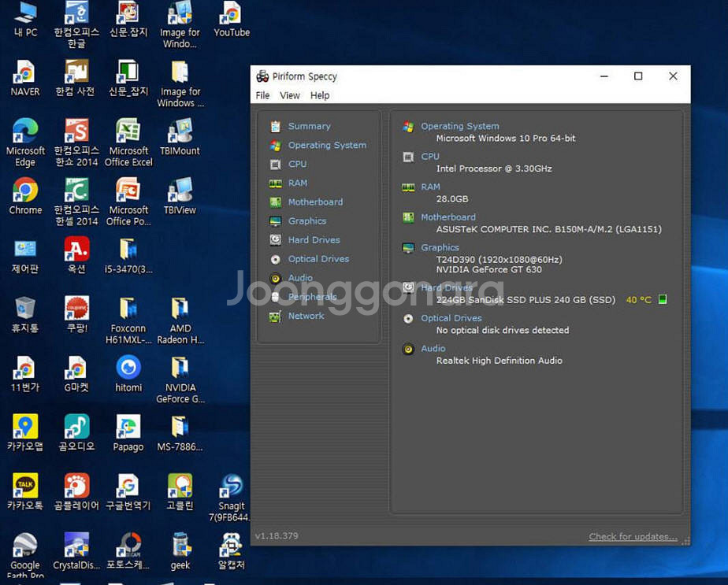Viewport: 728px width, 585px height.
Task: Select CPU in the Speccy sidebar
Action: tap(297, 165)
